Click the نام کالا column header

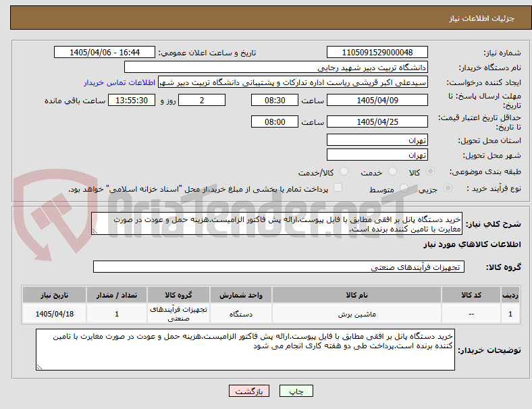pos(356,295)
